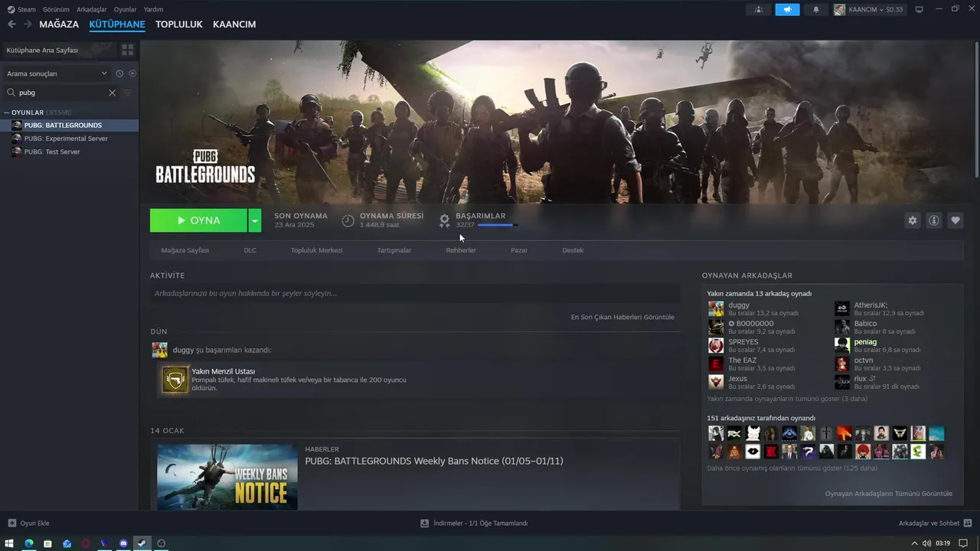Filter ready-to-play games icon
980x551 pixels.
pos(132,73)
